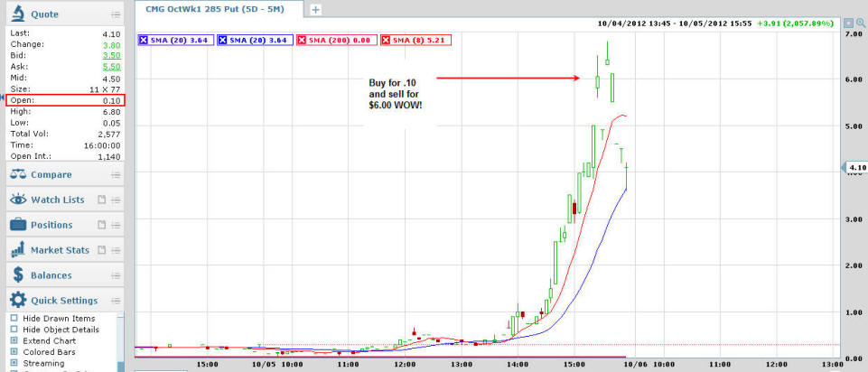Screen dimensions: 868x372
Task: Click the Change value 3.80
Action: 111,44
